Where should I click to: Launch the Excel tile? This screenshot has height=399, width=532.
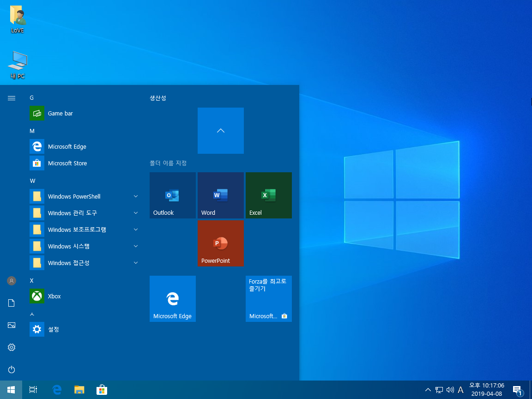269,195
